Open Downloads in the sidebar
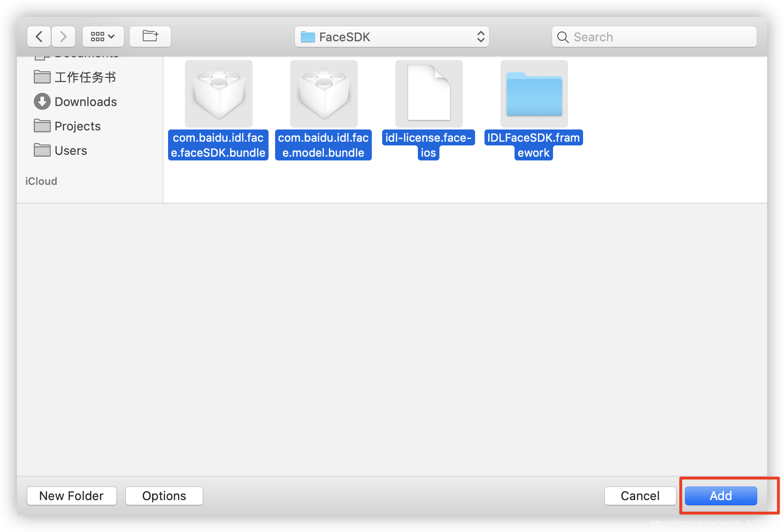This screenshot has width=784, height=532. [x=76, y=101]
